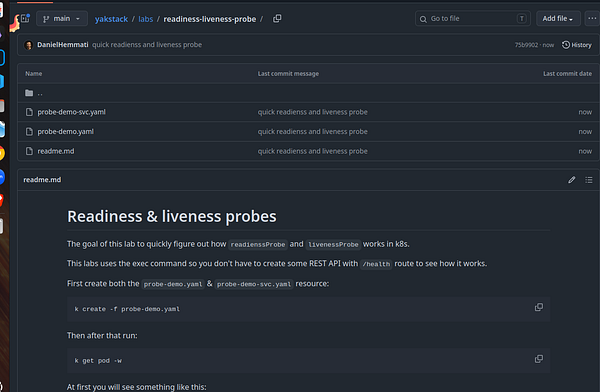The width and height of the screenshot is (600, 392).
Task: Open commit message 'quick readienss and liveness probe' in header
Action: point(147,45)
